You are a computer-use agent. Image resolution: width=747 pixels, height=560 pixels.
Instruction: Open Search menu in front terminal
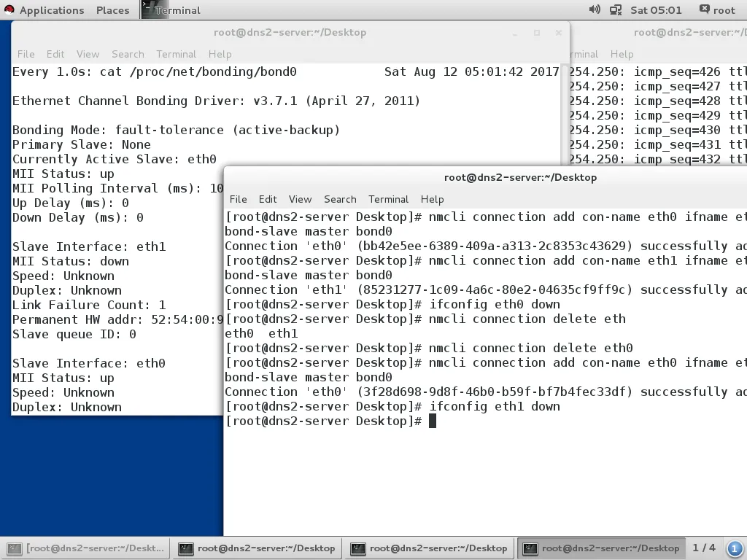[x=340, y=199]
